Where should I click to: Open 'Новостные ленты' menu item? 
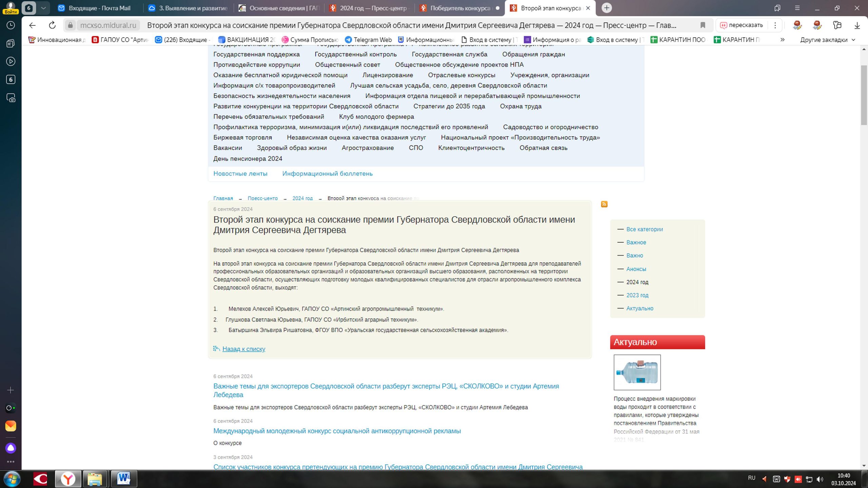point(240,174)
